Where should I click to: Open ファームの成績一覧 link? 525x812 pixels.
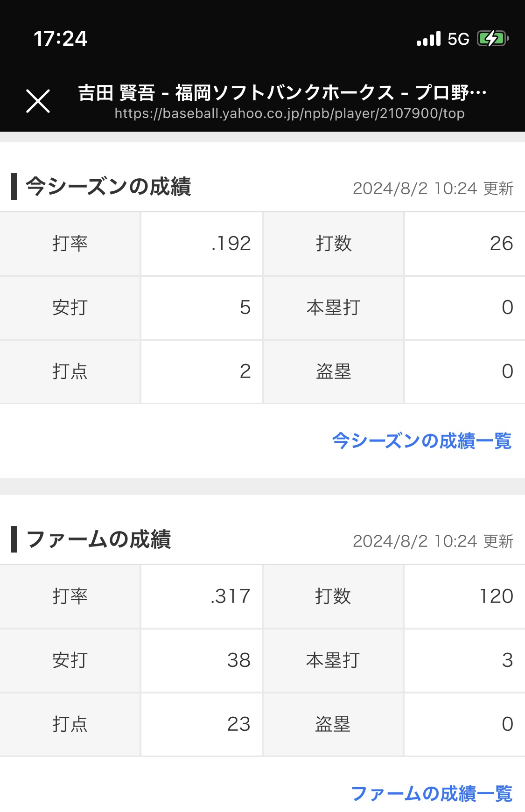click(x=432, y=793)
